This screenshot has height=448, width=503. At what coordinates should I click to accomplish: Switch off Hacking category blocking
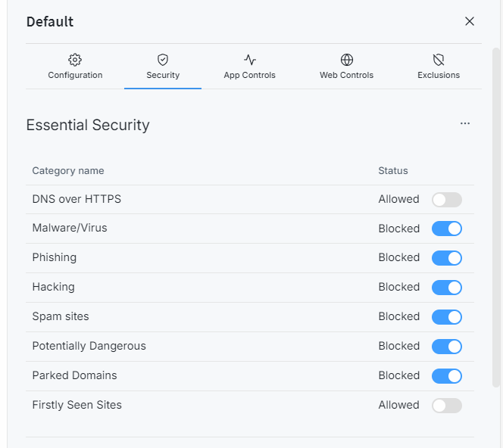[x=446, y=288]
